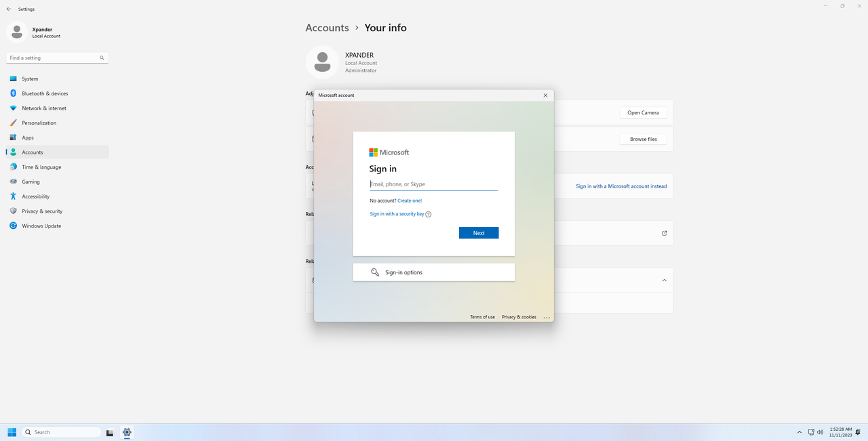Click Sign in with a security key
Image resolution: width=868 pixels, height=441 pixels.
point(397,214)
